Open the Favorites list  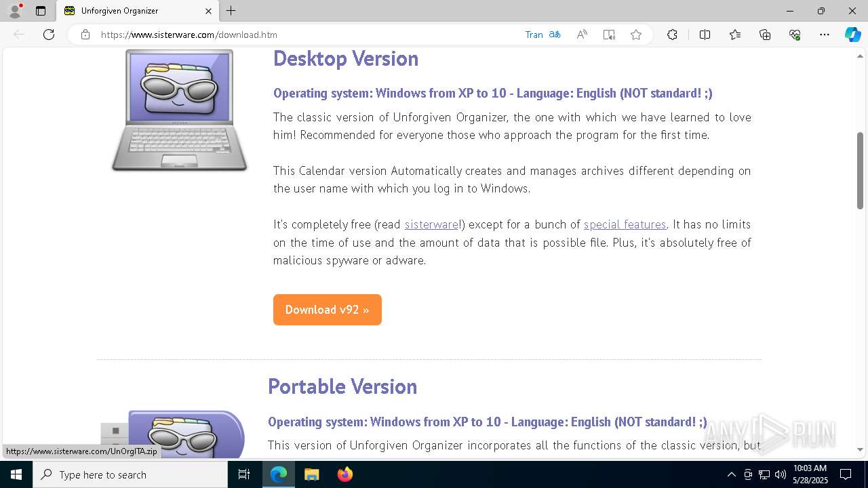coord(735,35)
